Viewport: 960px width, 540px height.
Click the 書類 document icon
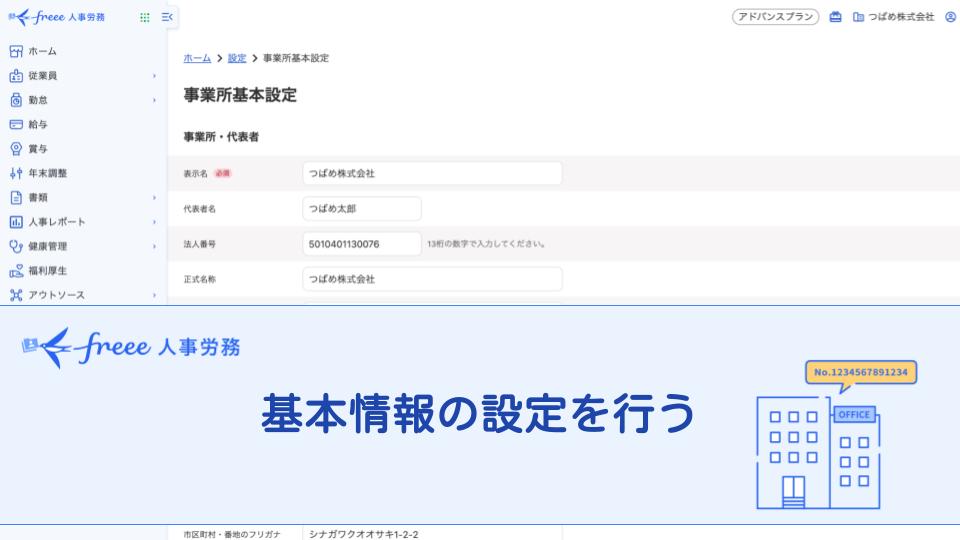click(16, 197)
